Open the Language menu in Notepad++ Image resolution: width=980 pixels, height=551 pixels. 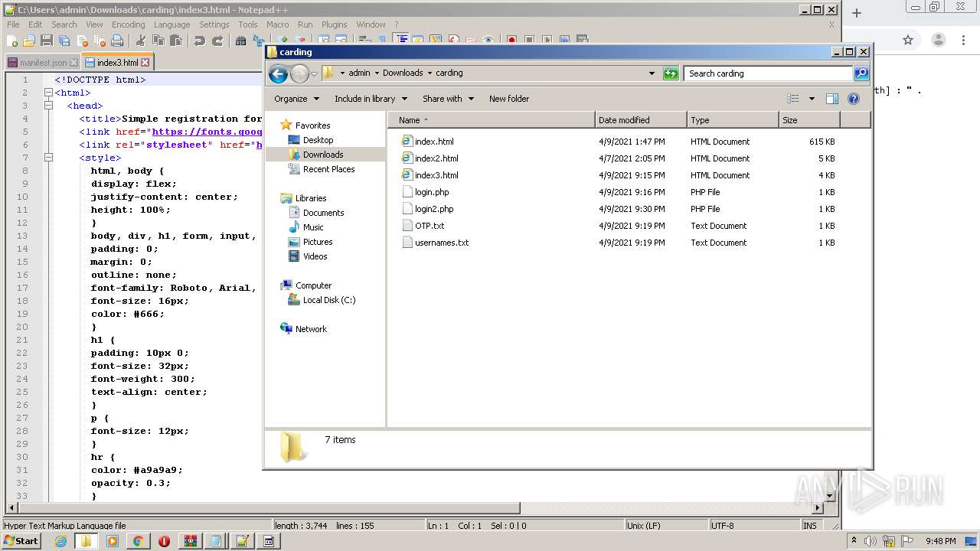click(171, 24)
